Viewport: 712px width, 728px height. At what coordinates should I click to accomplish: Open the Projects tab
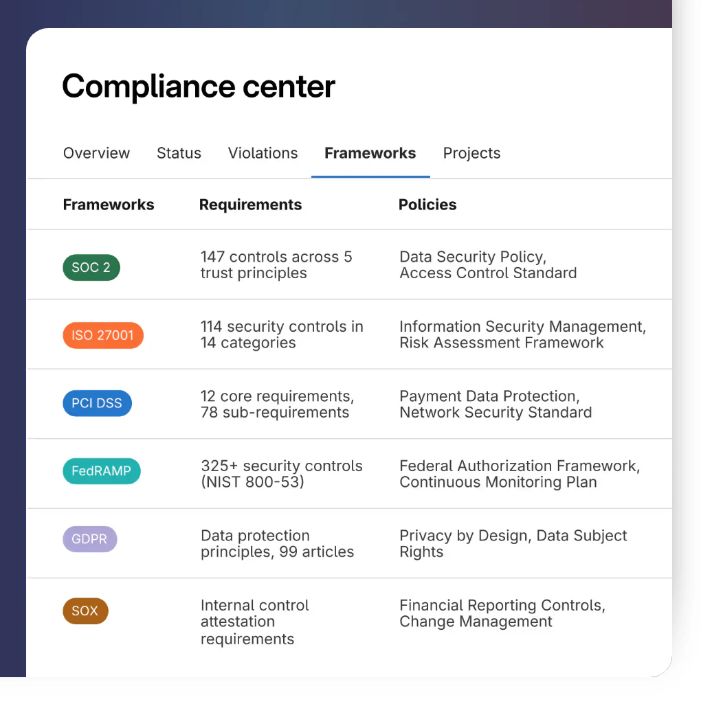(471, 153)
